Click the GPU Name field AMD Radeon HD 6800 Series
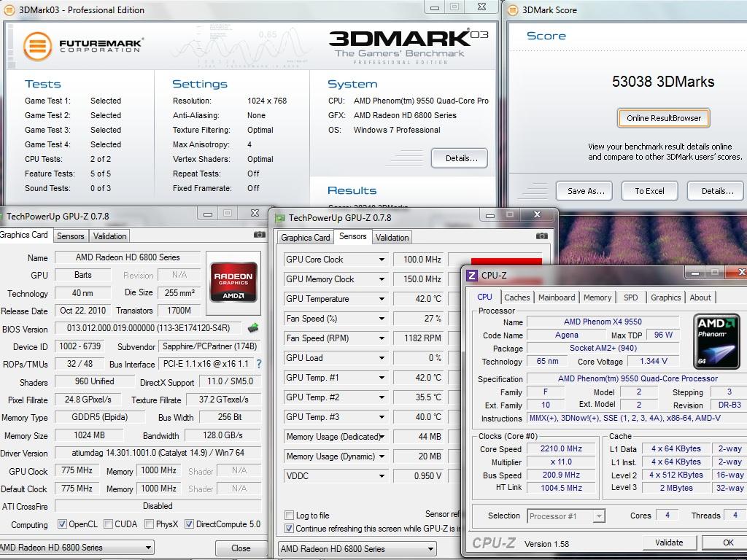The image size is (747, 560). (128, 257)
